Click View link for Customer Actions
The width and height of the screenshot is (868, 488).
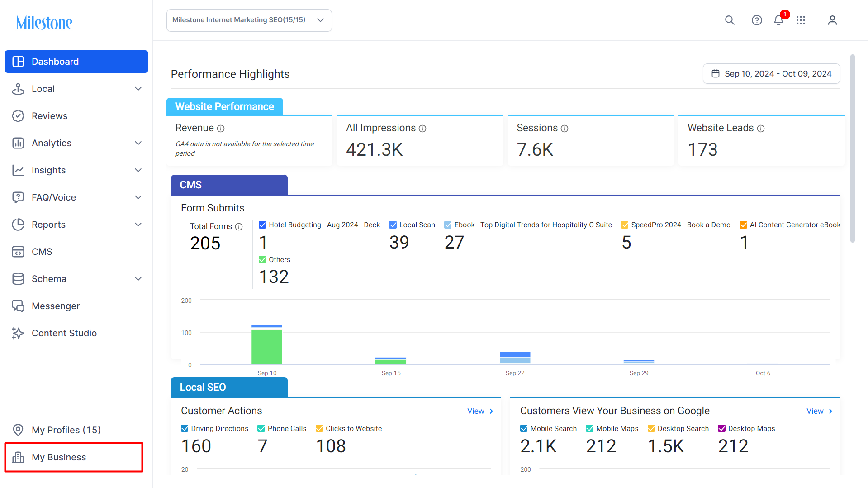coord(480,411)
